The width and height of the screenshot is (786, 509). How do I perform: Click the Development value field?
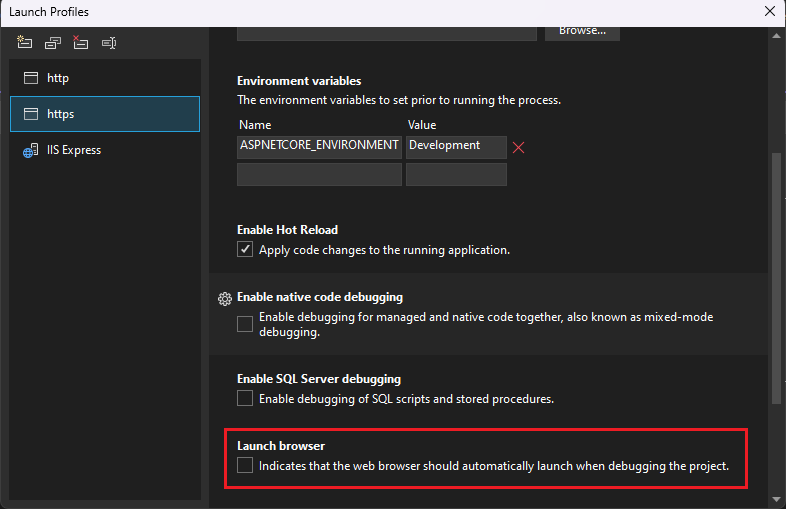456,146
